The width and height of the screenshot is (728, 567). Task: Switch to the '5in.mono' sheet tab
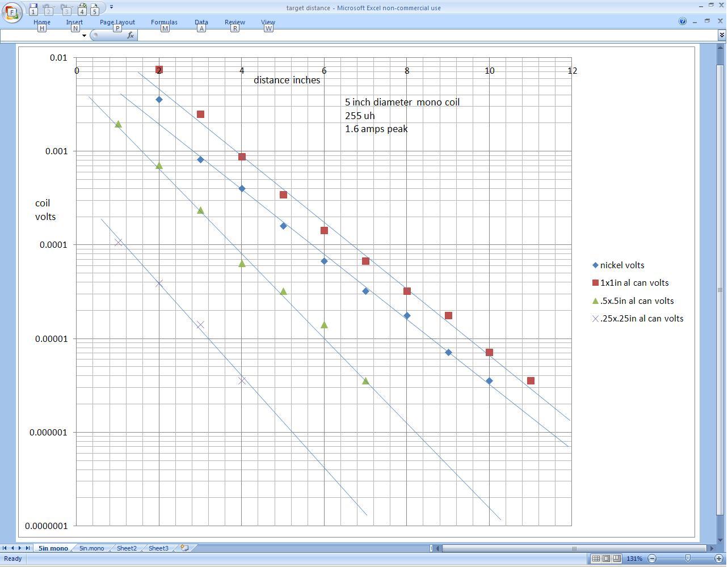(91, 548)
